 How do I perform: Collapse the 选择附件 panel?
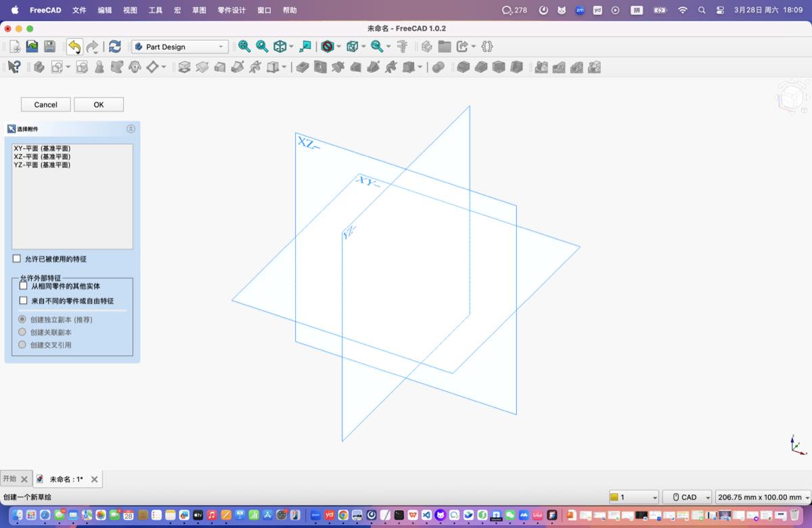(131, 129)
